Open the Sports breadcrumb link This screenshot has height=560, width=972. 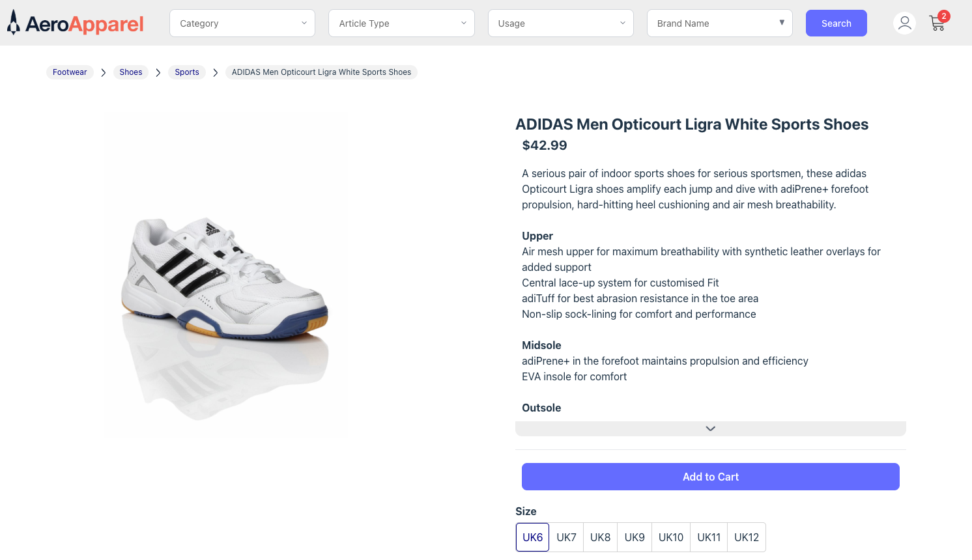187,72
